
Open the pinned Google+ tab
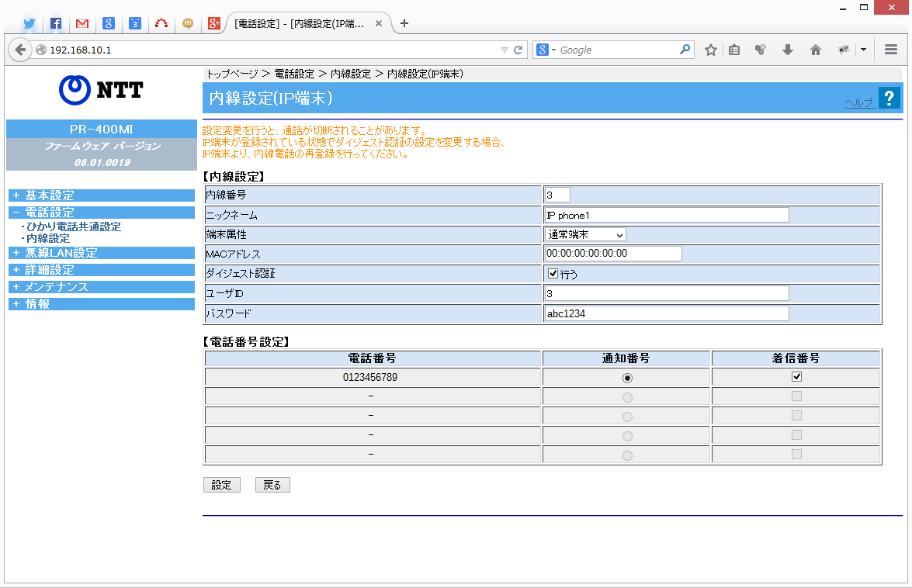(x=214, y=23)
